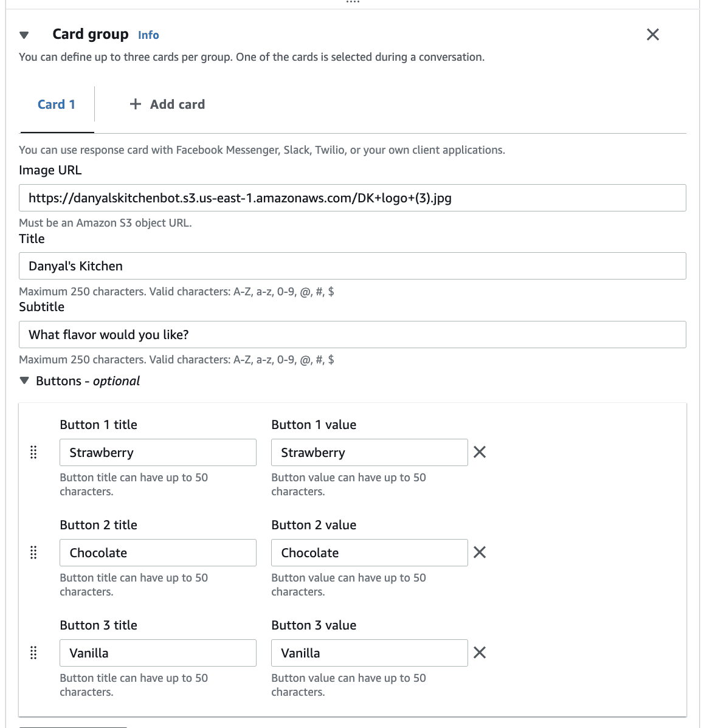
Task: Edit the Image URL field
Action: [x=353, y=198]
